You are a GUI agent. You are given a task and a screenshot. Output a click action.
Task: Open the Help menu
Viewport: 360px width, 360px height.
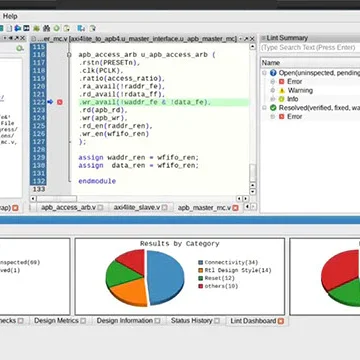click(x=10, y=16)
